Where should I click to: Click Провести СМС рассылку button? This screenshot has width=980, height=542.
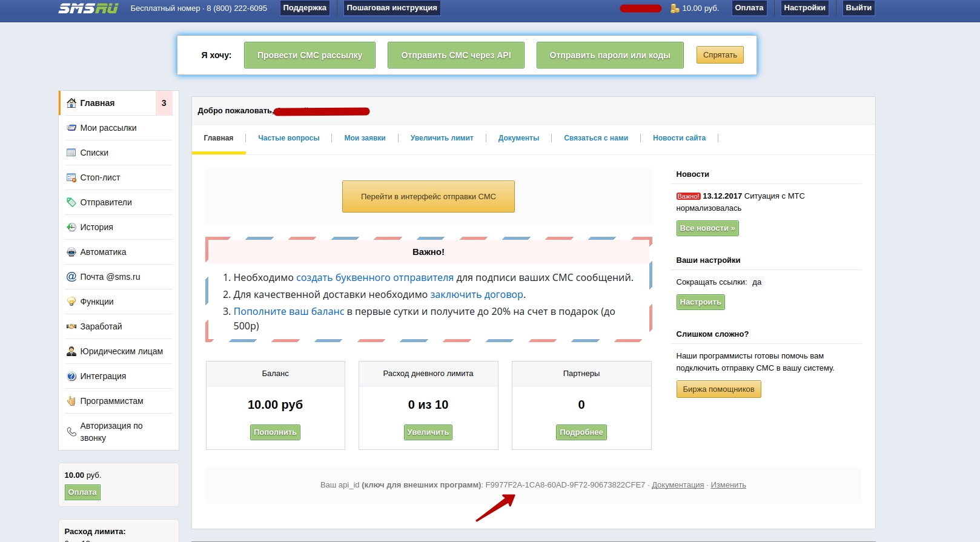click(310, 55)
